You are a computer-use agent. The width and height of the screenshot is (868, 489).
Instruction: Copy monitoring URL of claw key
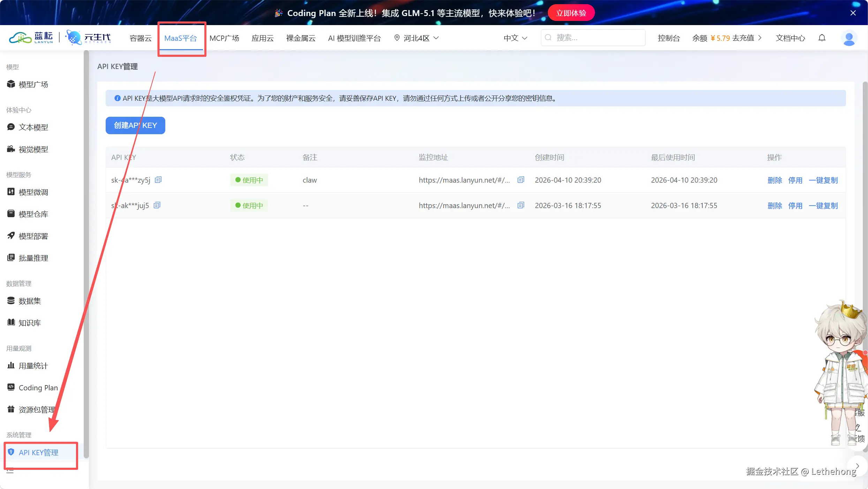point(521,180)
